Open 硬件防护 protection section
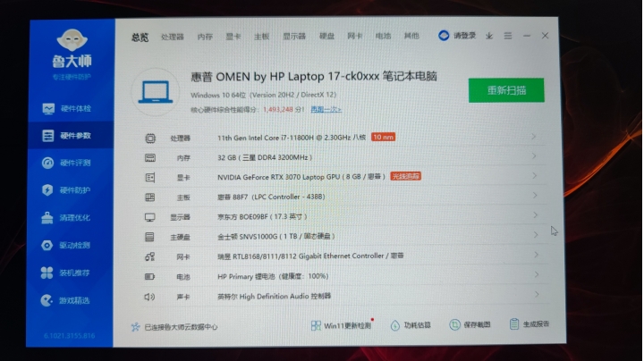The image size is (644, 361). (65, 190)
